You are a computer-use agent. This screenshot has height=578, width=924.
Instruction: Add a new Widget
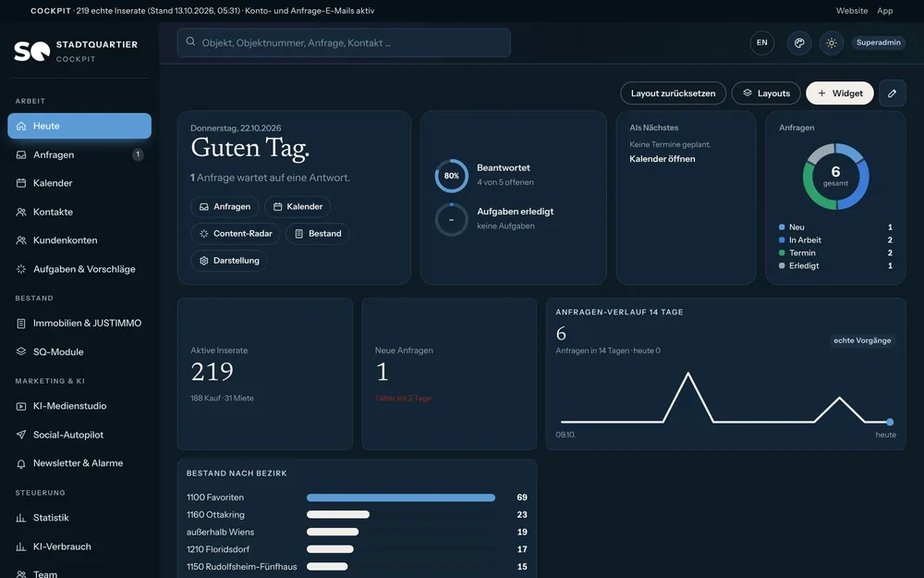point(840,93)
